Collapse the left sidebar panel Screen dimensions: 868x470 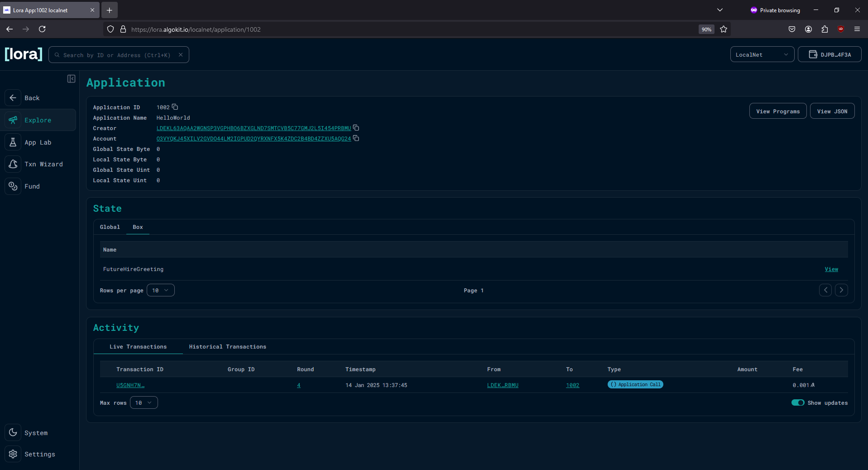(71, 78)
